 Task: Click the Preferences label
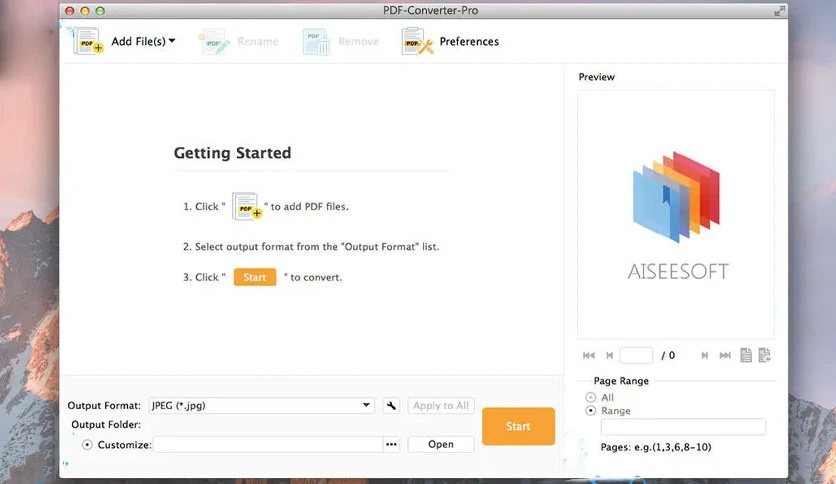[x=469, y=41]
